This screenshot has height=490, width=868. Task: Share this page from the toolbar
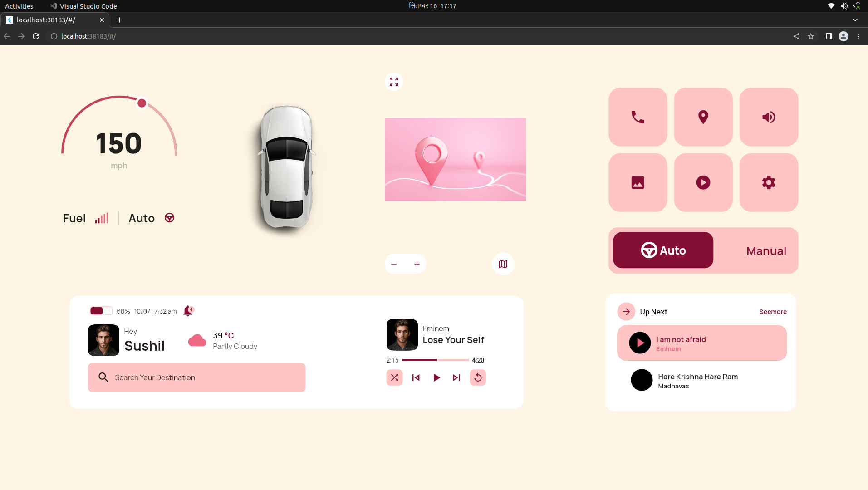796,36
